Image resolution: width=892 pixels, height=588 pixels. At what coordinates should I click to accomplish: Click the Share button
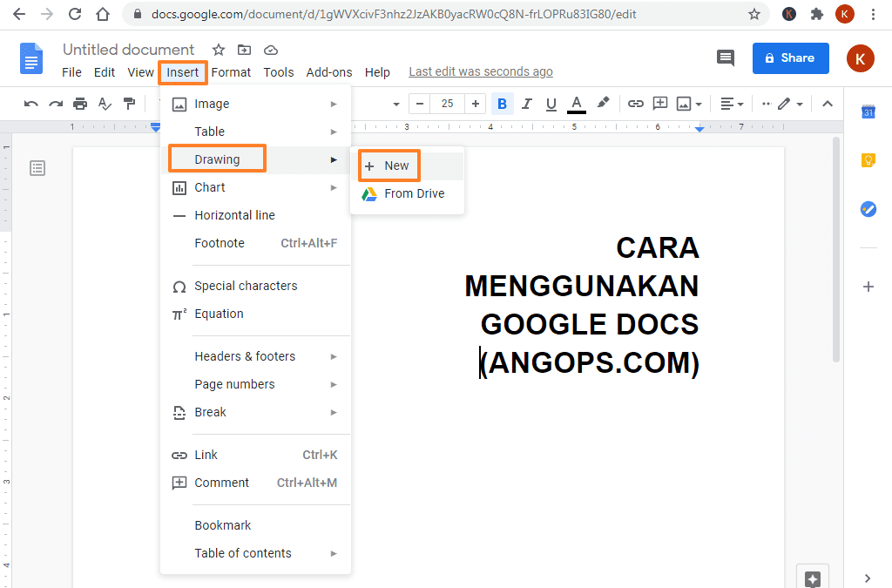coord(790,57)
